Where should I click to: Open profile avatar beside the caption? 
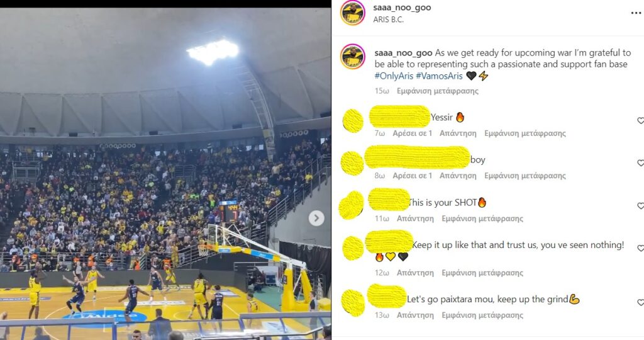[x=353, y=56]
